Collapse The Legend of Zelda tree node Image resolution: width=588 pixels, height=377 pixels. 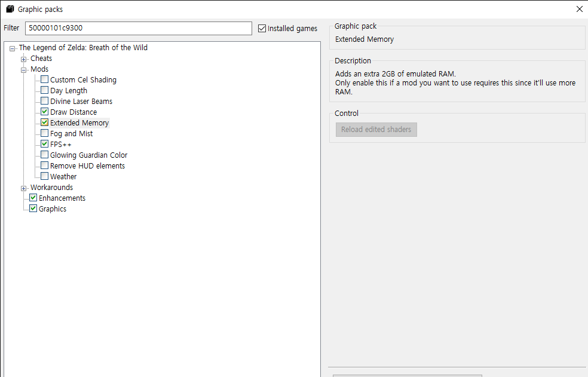tap(13, 48)
